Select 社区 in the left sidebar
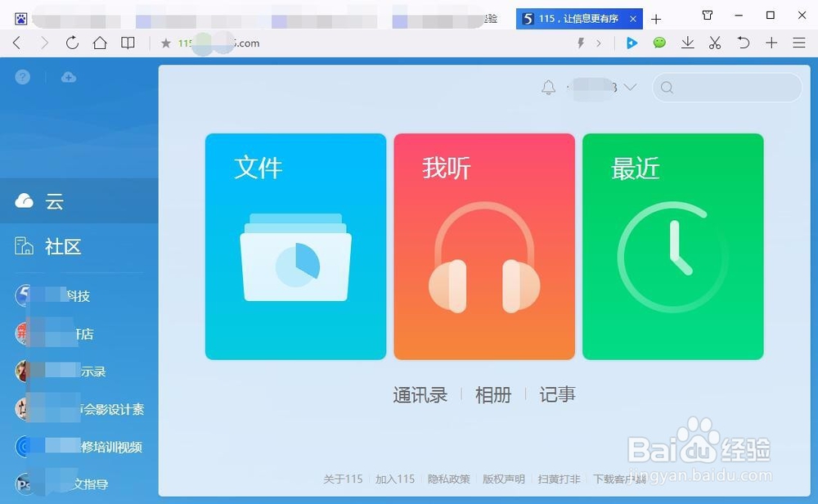The image size is (818, 504). tap(79, 246)
